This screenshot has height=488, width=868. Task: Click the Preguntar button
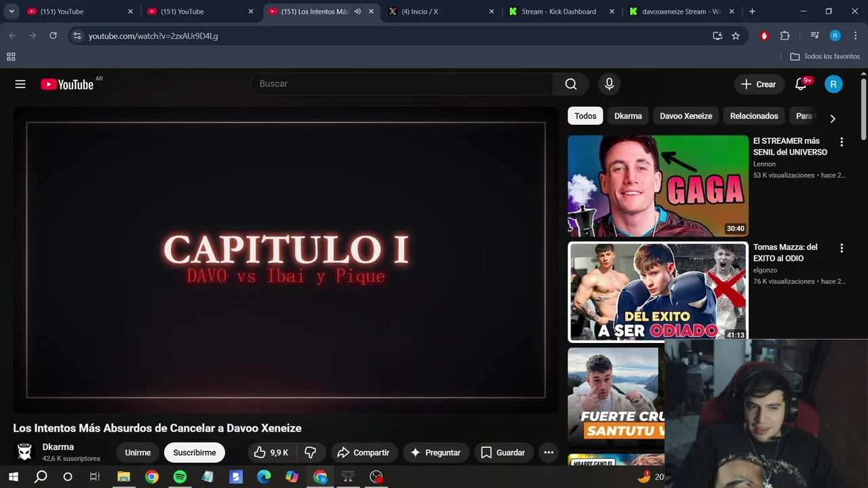[x=435, y=452]
